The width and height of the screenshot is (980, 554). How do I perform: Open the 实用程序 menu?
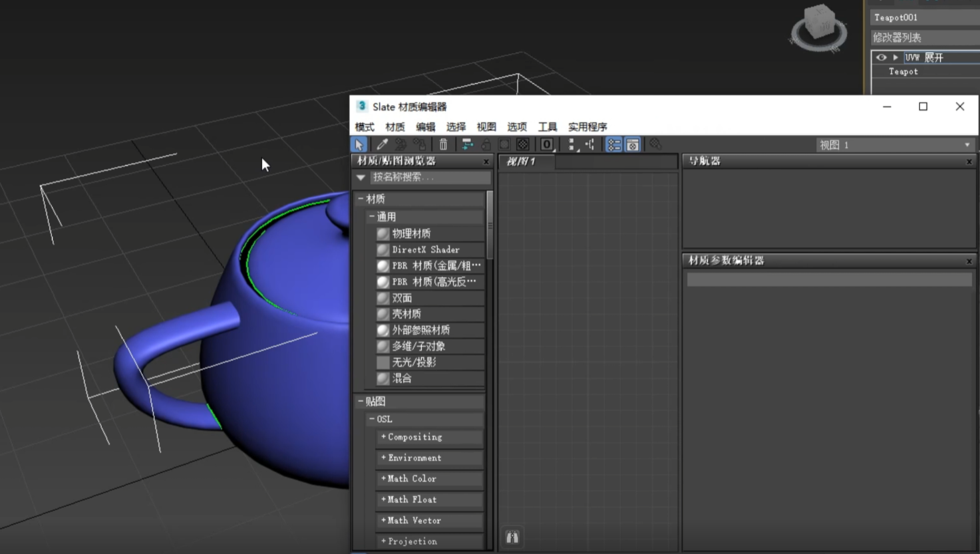coord(587,127)
